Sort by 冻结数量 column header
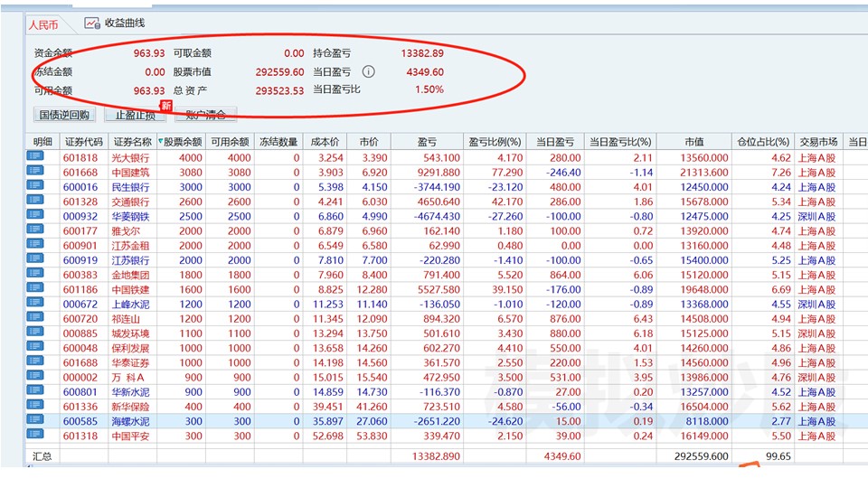The height and width of the screenshot is (488, 868). tap(278, 142)
